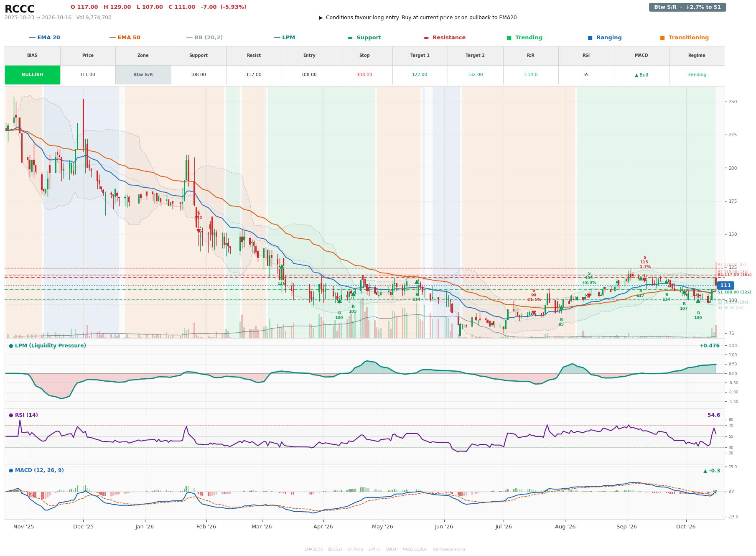Click the 1:14.0 R:R value
Viewport: 756px width, 556px height.
click(x=530, y=75)
